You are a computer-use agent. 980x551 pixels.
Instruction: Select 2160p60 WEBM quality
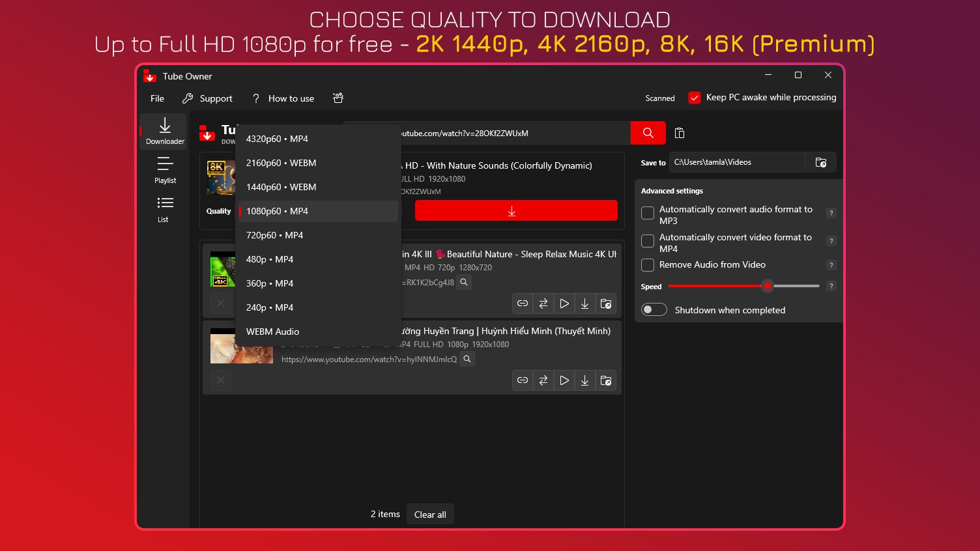coord(318,163)
